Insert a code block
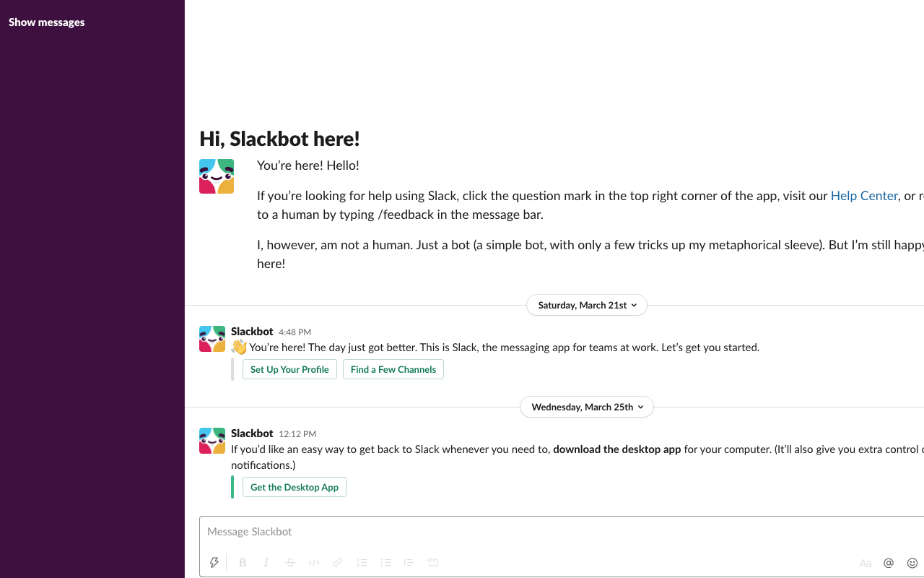924x578 pixels. tap(433, 562)
